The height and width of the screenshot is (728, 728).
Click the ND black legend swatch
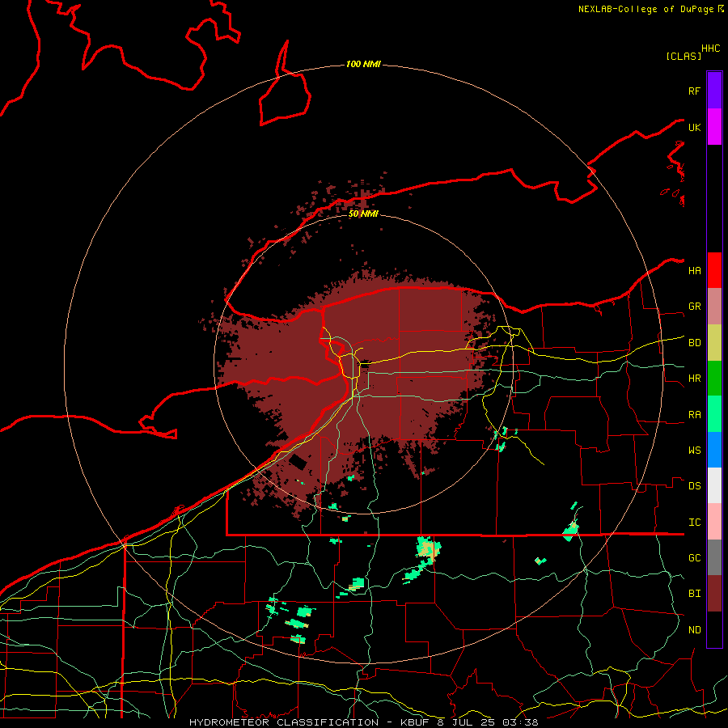[x=714, y=629]
